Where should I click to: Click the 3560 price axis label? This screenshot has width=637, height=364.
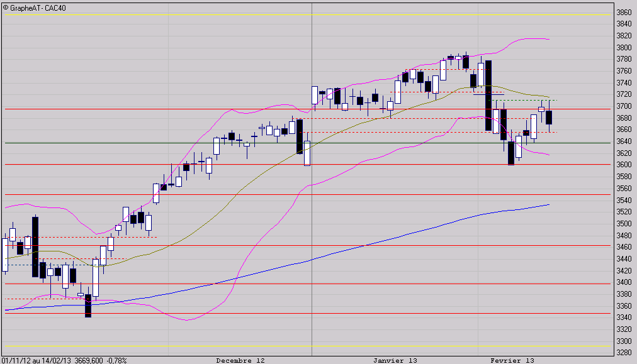[x=624, y=189]
